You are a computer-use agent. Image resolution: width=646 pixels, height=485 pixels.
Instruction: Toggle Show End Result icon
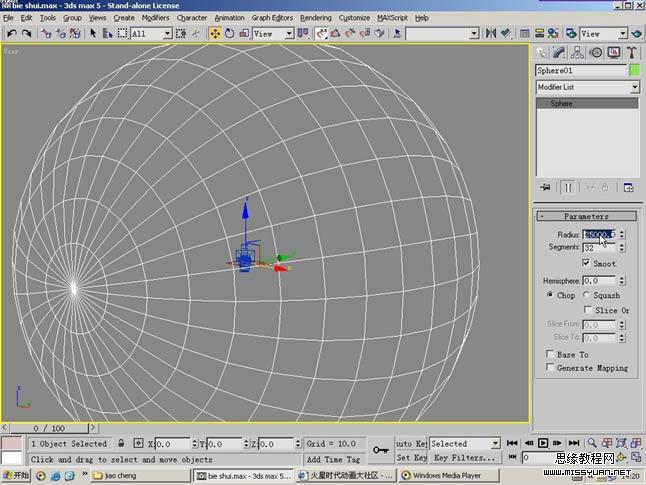(568, 187)
